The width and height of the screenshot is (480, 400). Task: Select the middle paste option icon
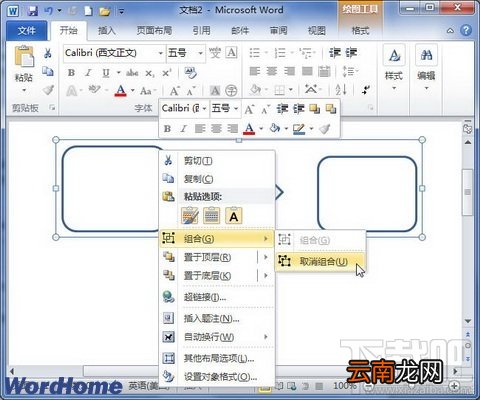(x=212, y=215)
